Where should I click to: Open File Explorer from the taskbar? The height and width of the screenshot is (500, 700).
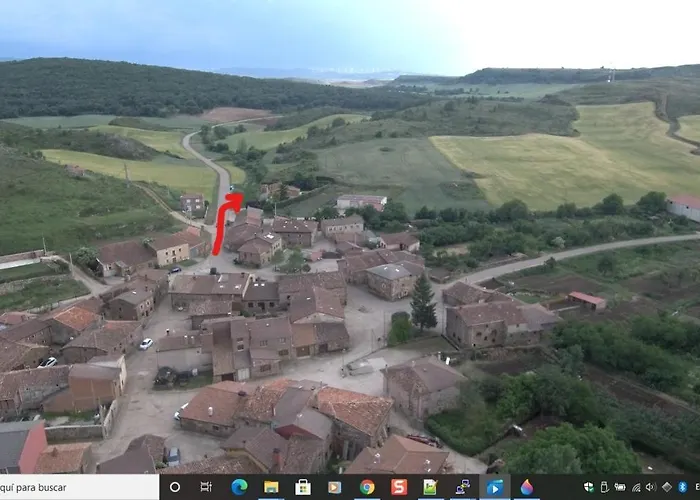pos(271,487)
